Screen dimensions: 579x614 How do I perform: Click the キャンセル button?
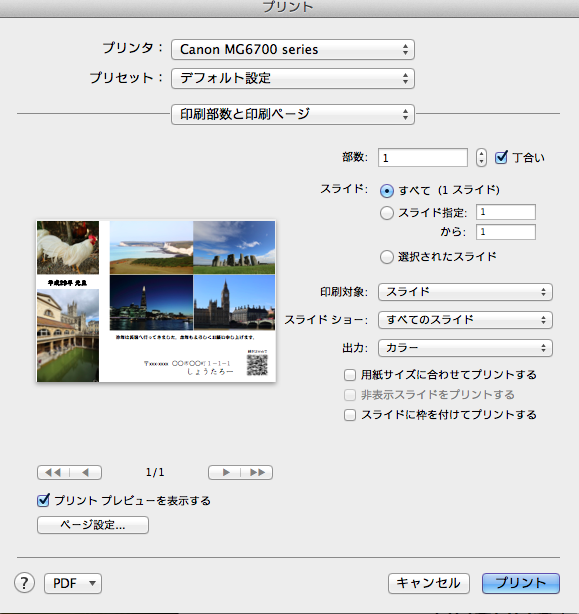click(429, 583)
